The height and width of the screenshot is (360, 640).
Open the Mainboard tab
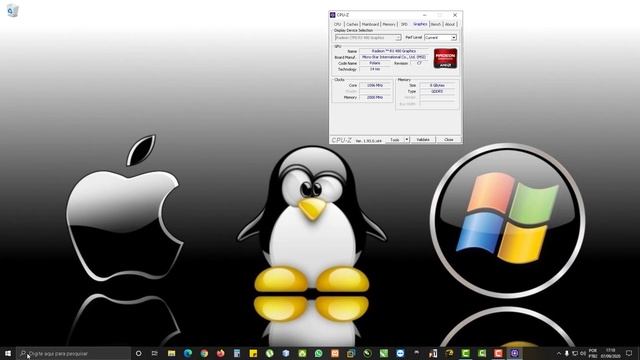[x=371, y=24]
